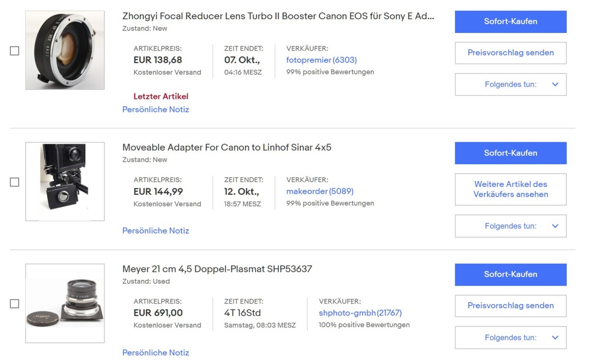This screenshot has width=591, height=364.
Task: Check the Zhongyi Focal Reducer item checkbox
Action: 15,51
